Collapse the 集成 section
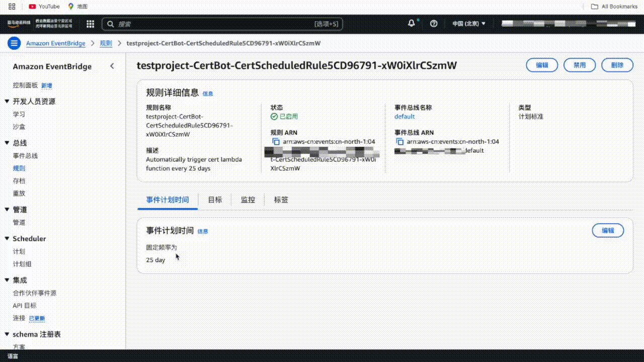Viewport: 644px width, 362px height. (x=7, y=280)
